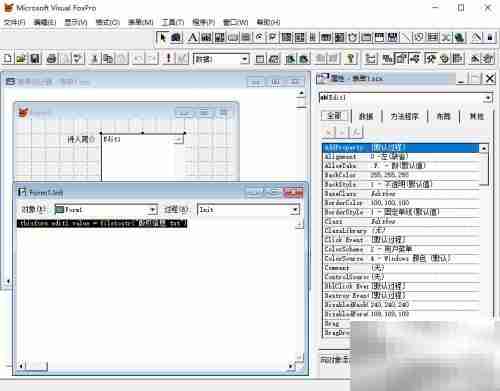
Task: Click the View Classes icon beside the arrow
Action: [177, 37]
